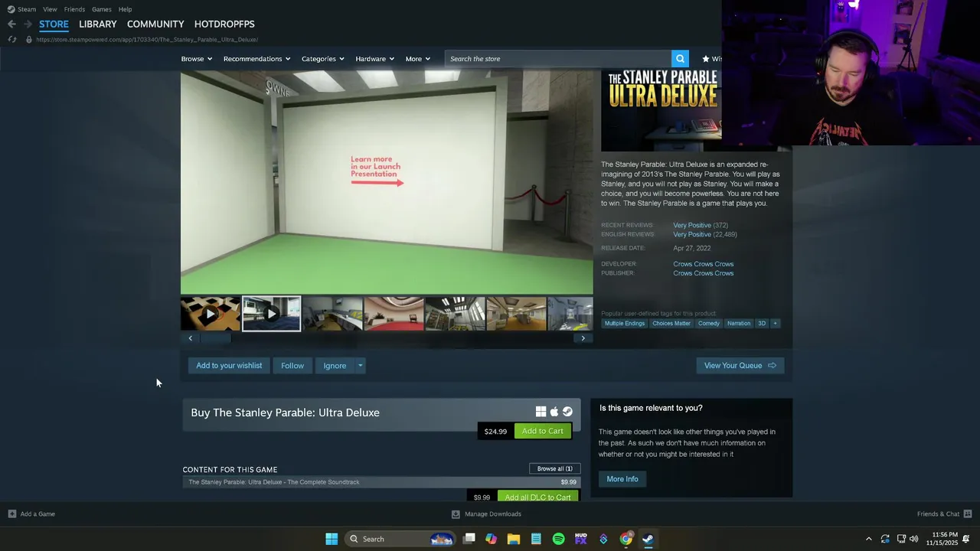The image size is (980, 551).
Task: Select the first video thumbnail
Action: (x=211, y=314)
